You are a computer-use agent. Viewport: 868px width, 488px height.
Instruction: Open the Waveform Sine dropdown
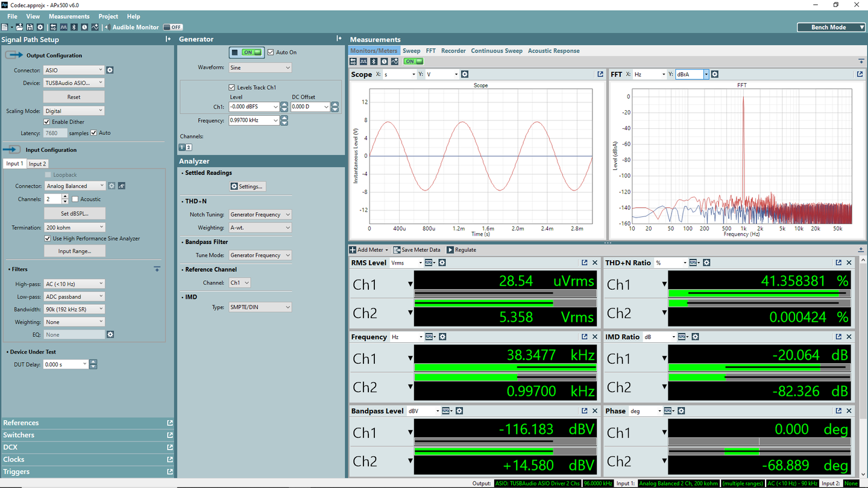(x=260, y=67)
